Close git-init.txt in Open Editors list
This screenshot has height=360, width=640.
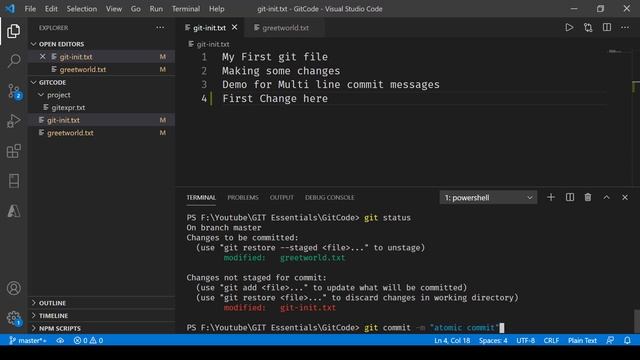coord(42,57)
